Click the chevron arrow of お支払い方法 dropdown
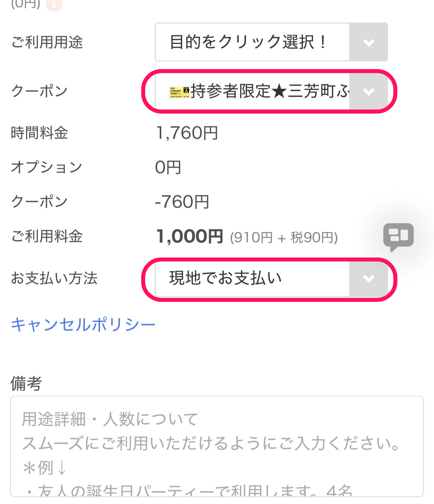The width and height of the screenshot is (434, 504). click(368, 279)
